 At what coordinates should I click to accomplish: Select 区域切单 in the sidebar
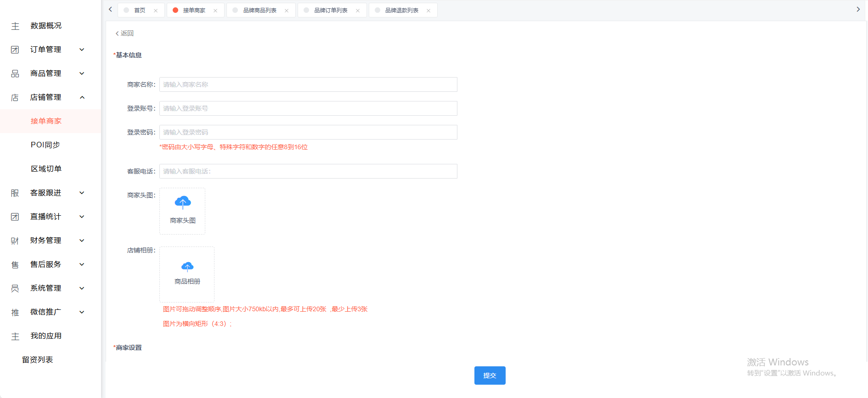(46, 169)
